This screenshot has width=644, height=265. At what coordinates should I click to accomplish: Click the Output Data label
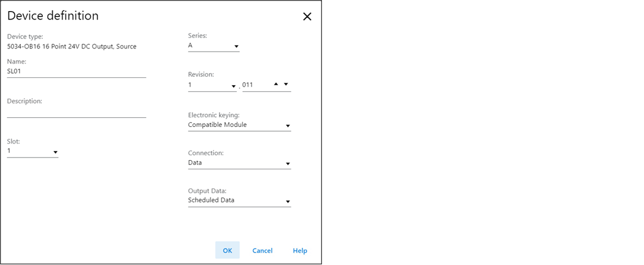pos(207,191)
